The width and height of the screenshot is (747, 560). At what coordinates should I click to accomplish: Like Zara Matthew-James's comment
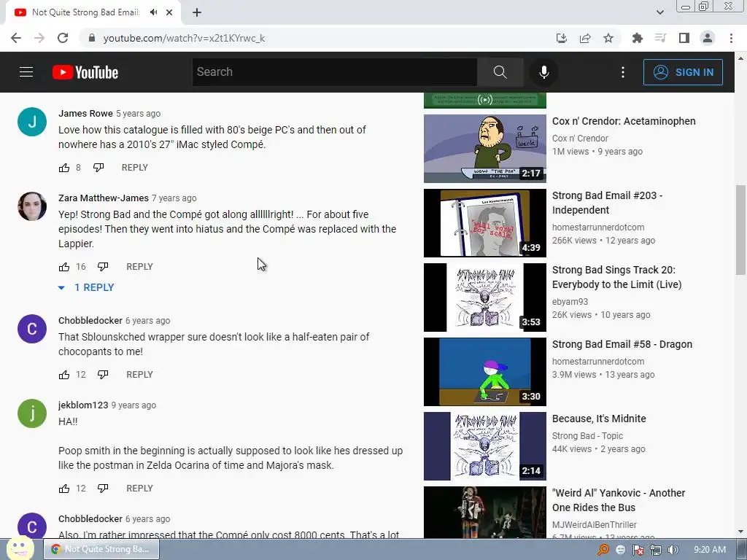(64, 267)
